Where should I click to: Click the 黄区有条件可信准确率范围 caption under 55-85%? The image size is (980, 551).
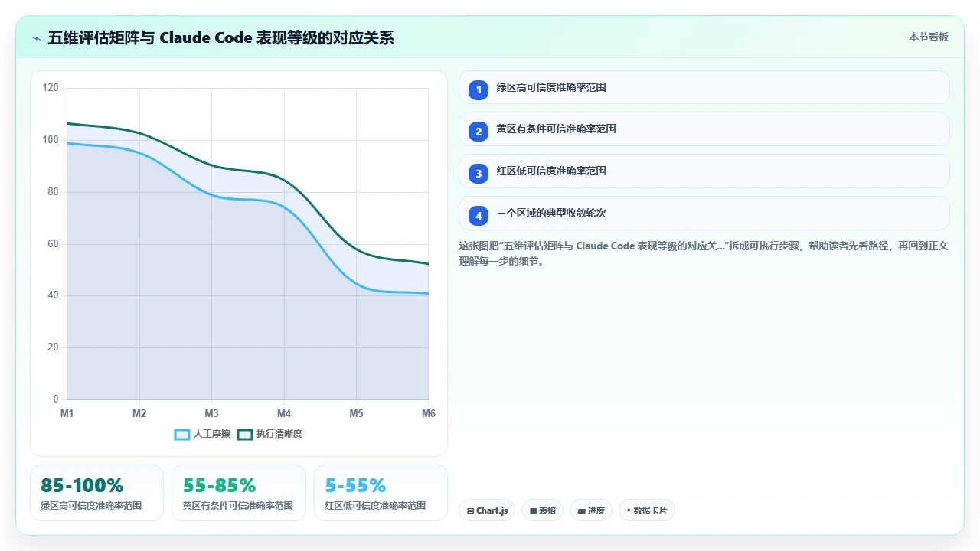point(238,506)
